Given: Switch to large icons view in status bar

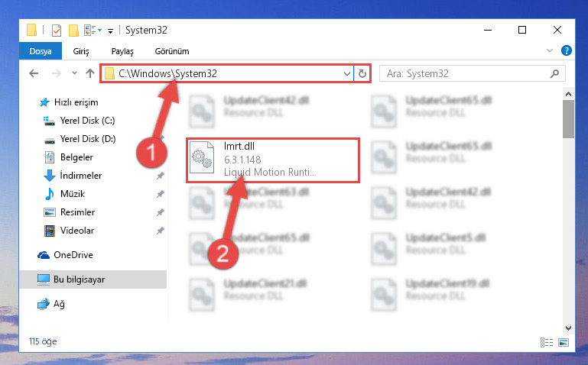Looking at the screenshot, I should (564, 342).
